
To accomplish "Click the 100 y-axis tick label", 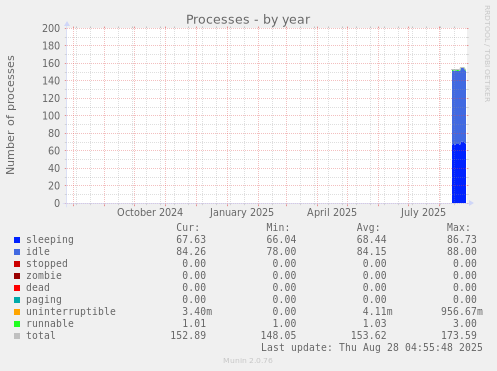I will coord(51,116).
